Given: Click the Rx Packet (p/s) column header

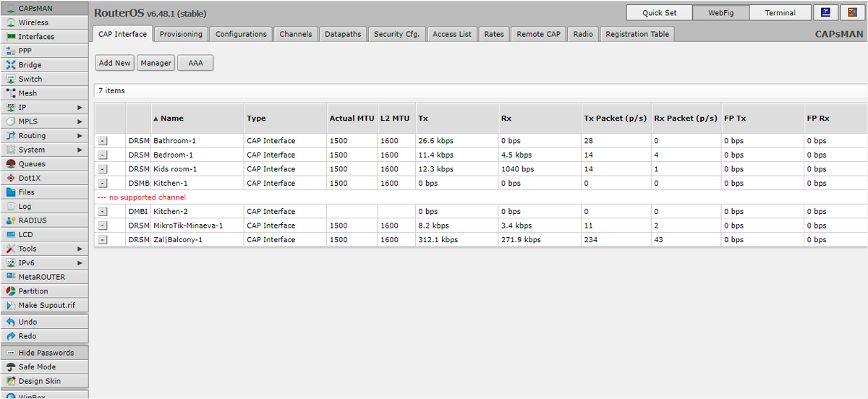Looking at the screenshot, I should [x=685, y=119].
